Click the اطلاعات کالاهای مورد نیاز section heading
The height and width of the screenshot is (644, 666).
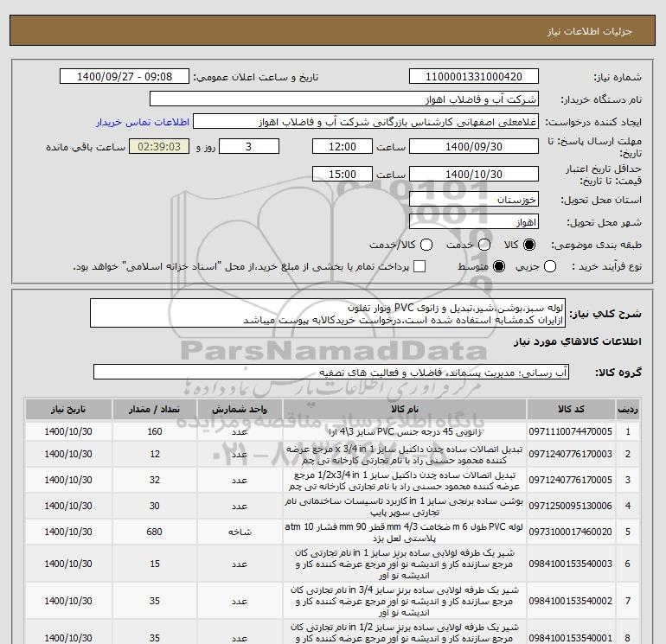pos(578,341)
